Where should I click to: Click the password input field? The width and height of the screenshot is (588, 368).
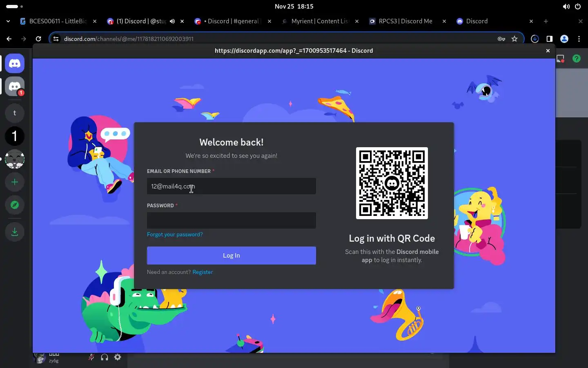(x=232, y=220)
